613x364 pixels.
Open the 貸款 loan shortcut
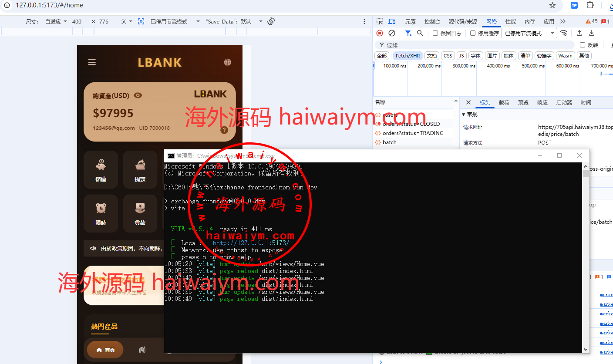click(140, 213)
